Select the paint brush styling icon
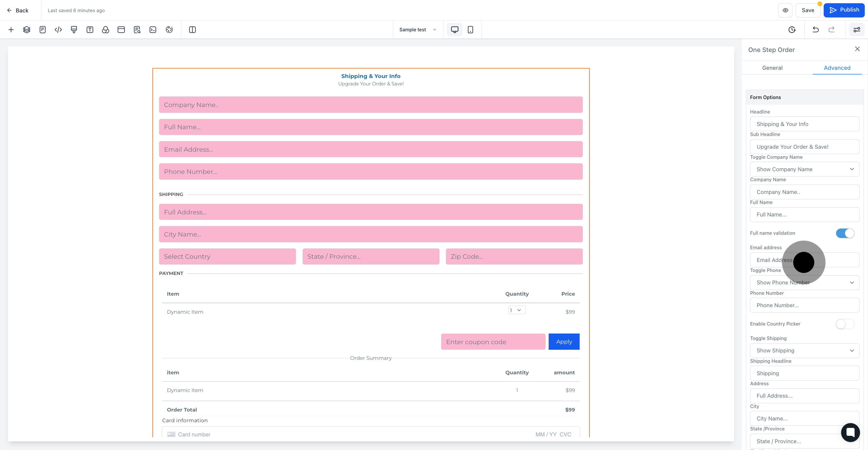Image resolution: width=868 pixels, height=450 pixels. [x=74, y=30]
